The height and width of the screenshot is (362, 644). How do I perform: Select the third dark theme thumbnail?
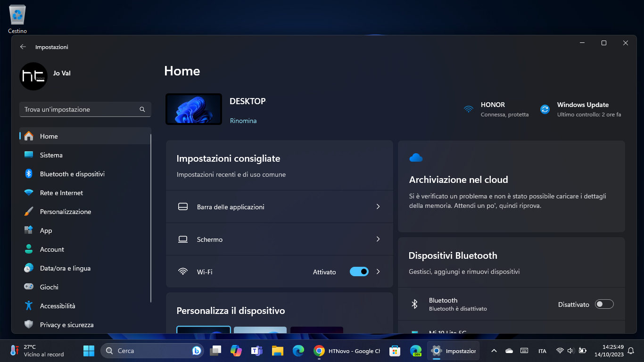click(x=317, y=330)
